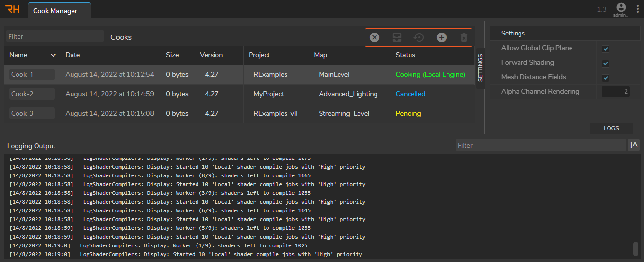The image size is (644, 262).
Task: Collapse the LOGS panel tab
Action: click(611, 128)
